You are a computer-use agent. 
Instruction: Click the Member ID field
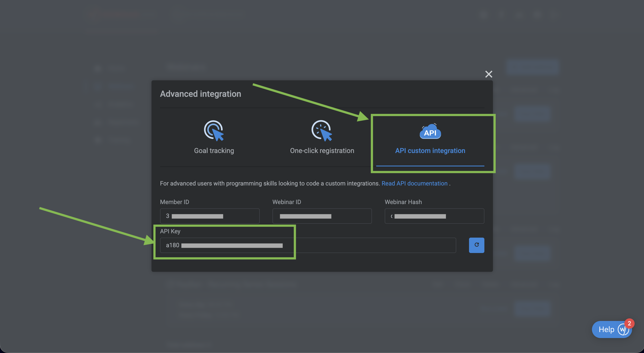[x=210, y=216]
